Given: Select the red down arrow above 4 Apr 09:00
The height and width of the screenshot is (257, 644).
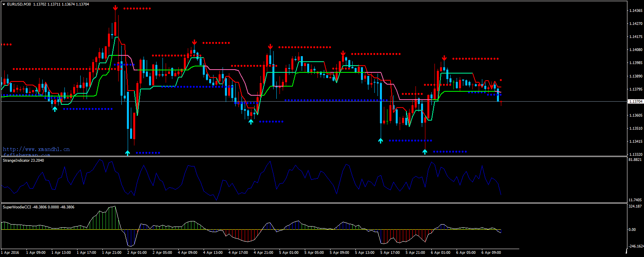Looking at the screenshot, I should 195,42.
